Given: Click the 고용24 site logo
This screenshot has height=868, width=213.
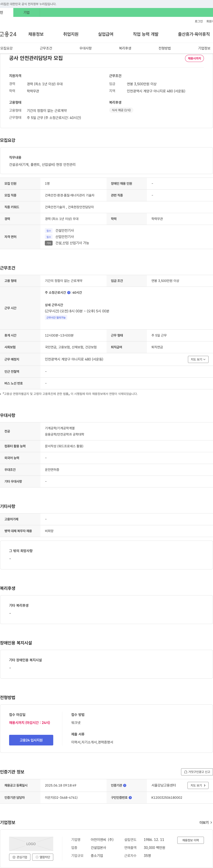Looking at the screenshot, I should (x=8, y=34).
